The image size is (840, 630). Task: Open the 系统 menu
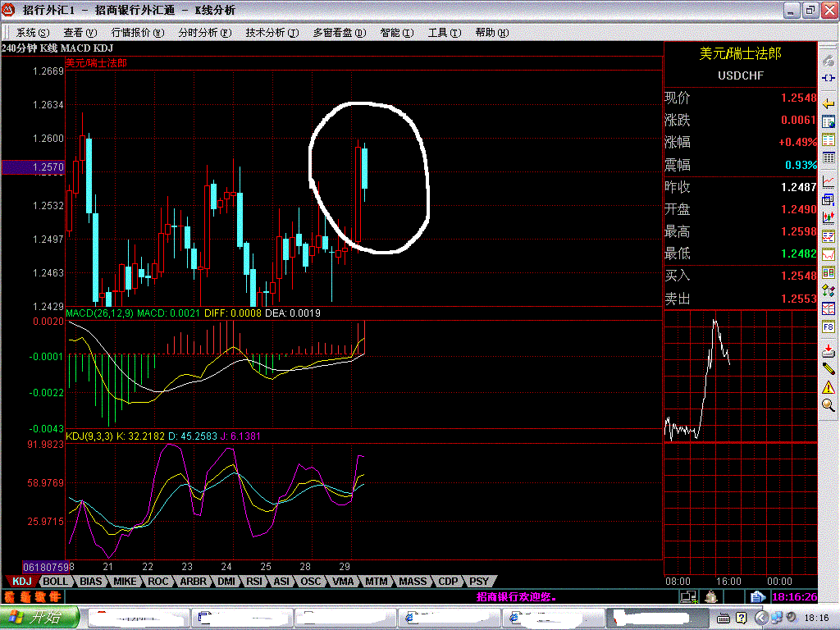31,33
